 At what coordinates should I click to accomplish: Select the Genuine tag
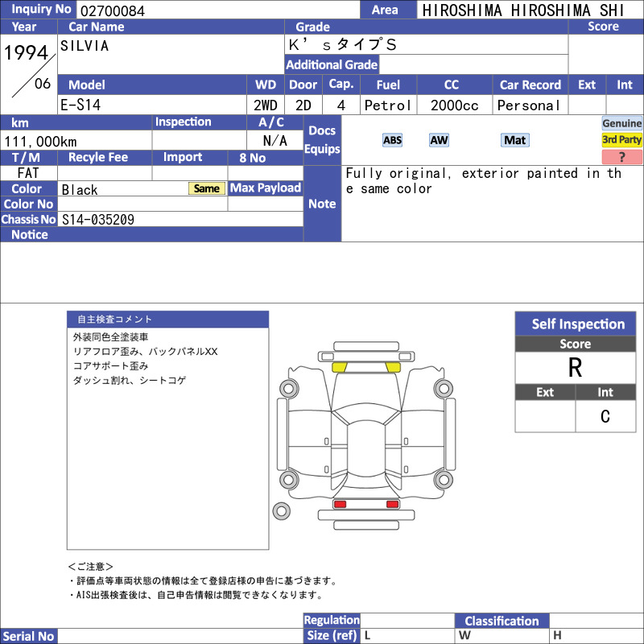(621, 123)
